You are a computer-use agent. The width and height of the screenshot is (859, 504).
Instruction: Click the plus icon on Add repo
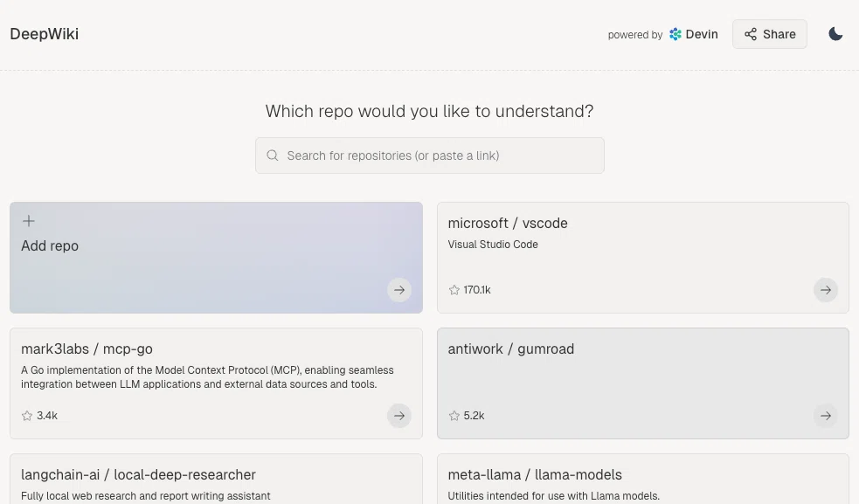pyautogui.click(x=29, y=221)
